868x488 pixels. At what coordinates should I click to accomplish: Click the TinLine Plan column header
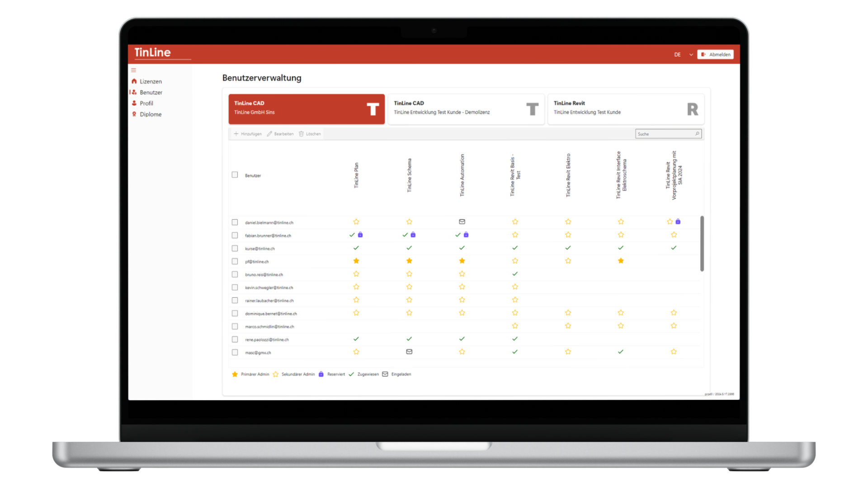[356, 175]
